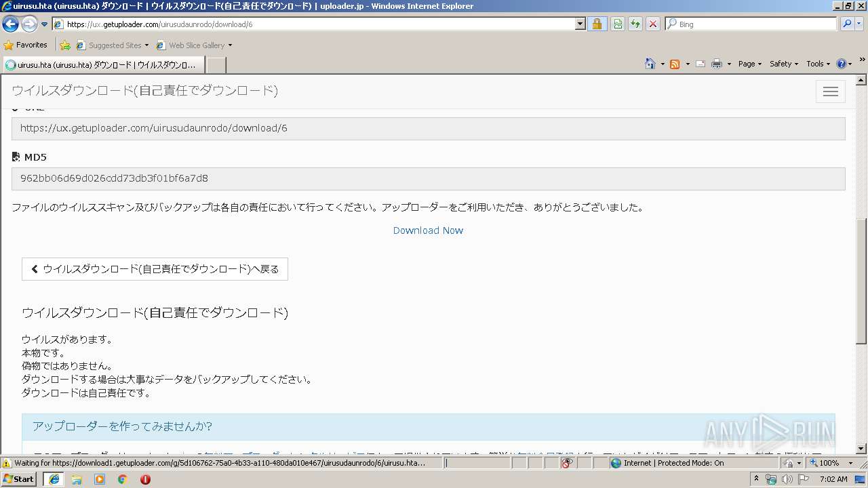
Task: Click the address bar URL field
Action: click(x=313, y=24)
